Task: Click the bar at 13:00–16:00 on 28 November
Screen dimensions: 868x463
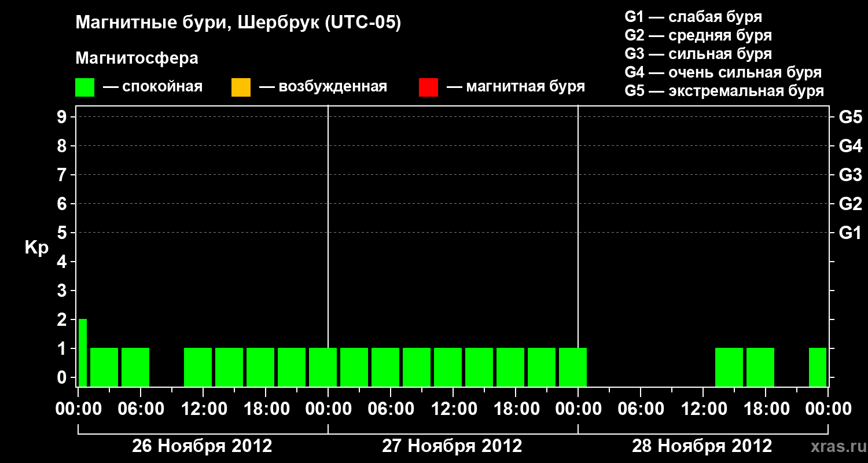Action: click(x=729, y=367)
